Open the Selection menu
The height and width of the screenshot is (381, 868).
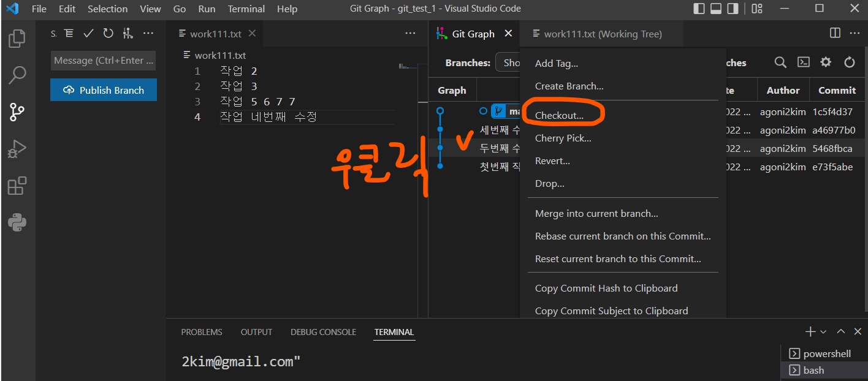pos(108,9)
